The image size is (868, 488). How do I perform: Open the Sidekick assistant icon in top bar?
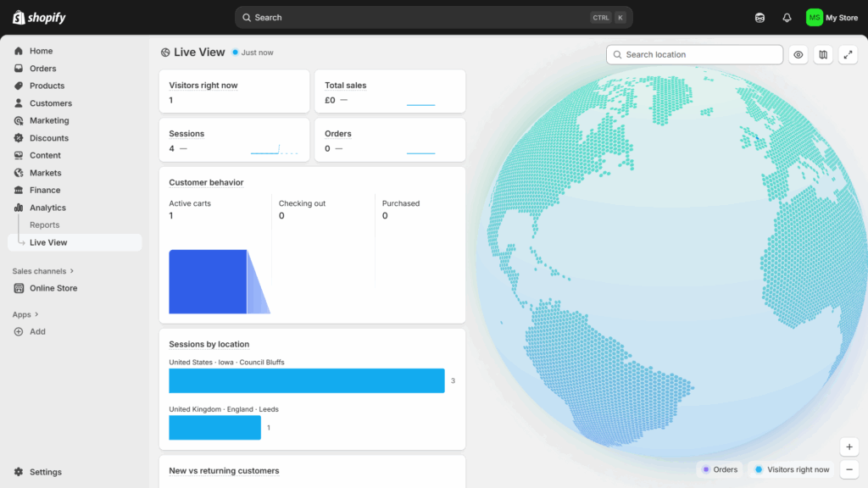pyautogui.click(x=759, y=18)
